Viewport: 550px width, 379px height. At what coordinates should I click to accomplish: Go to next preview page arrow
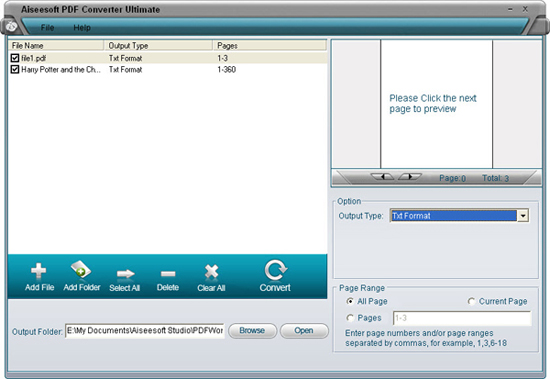[x=409, y=177]
